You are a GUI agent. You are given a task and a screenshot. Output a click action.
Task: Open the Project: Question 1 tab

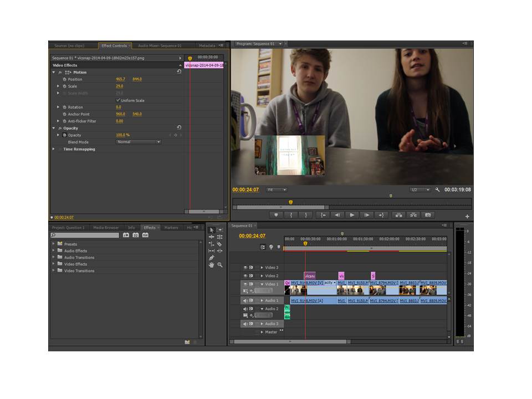[x=68, y=228]
